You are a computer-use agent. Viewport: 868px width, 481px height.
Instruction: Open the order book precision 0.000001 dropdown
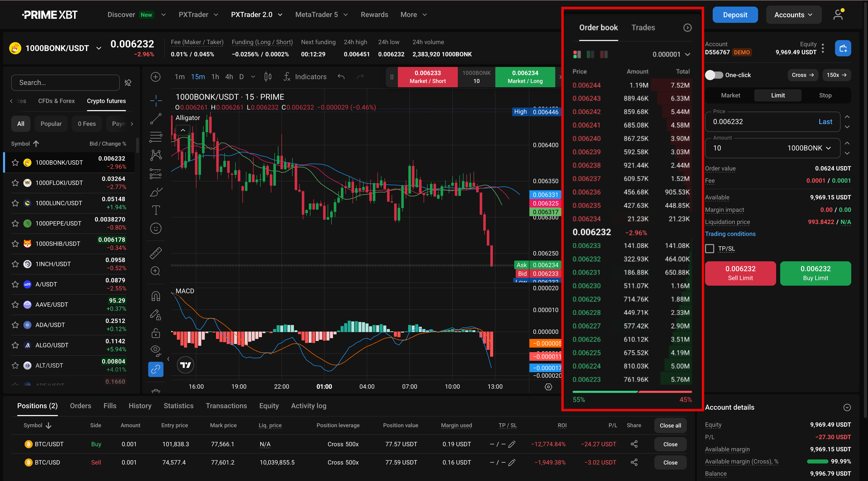[x=671, y=54]
